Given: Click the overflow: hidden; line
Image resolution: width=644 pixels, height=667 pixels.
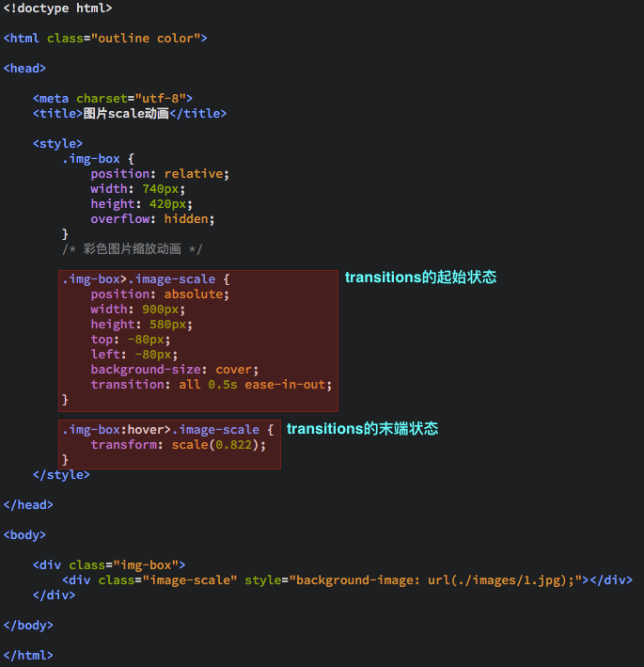Looking at the screenshot, I should coord(152,219).
